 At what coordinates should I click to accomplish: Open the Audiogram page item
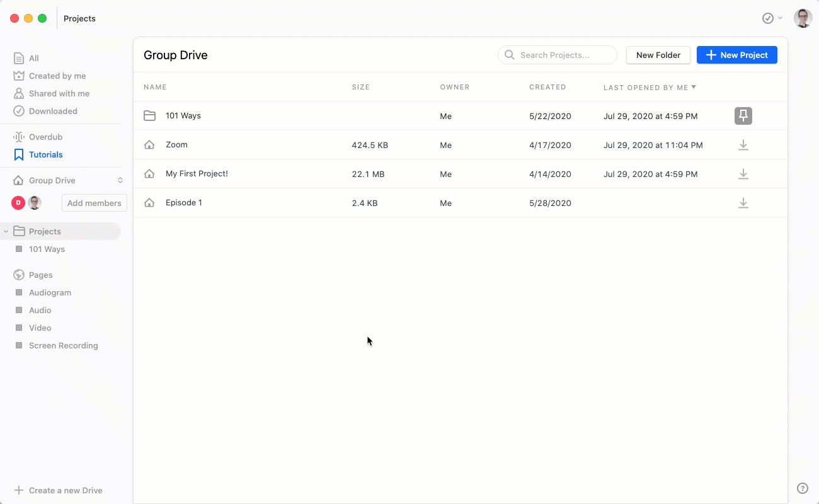(50, 292)
